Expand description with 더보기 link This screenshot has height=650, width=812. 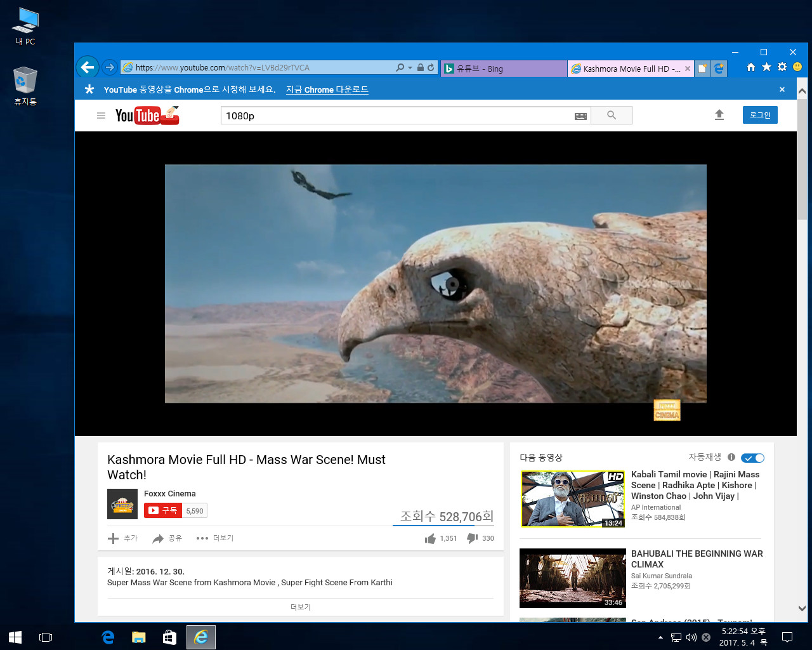(301, 607)
